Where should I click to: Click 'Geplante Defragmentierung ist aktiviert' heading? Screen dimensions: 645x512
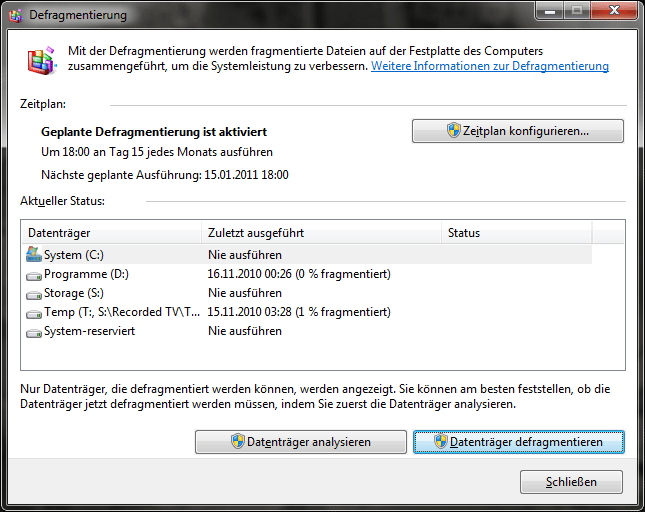tap(154, 132)
